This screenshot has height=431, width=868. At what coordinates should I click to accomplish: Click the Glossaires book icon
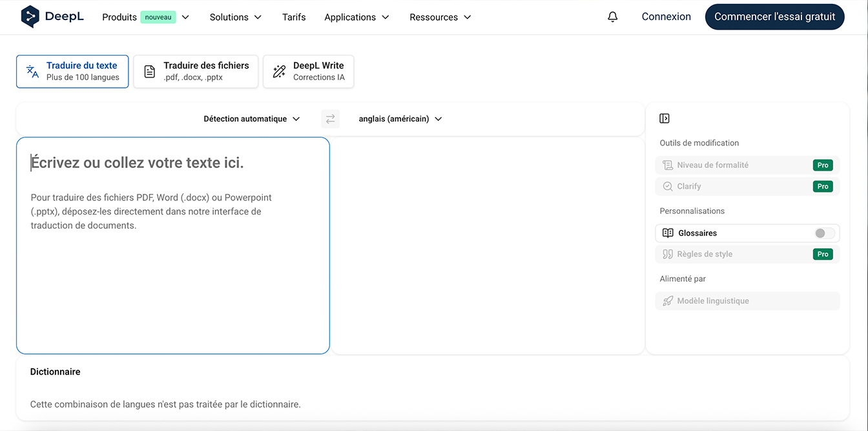point(668,233)
